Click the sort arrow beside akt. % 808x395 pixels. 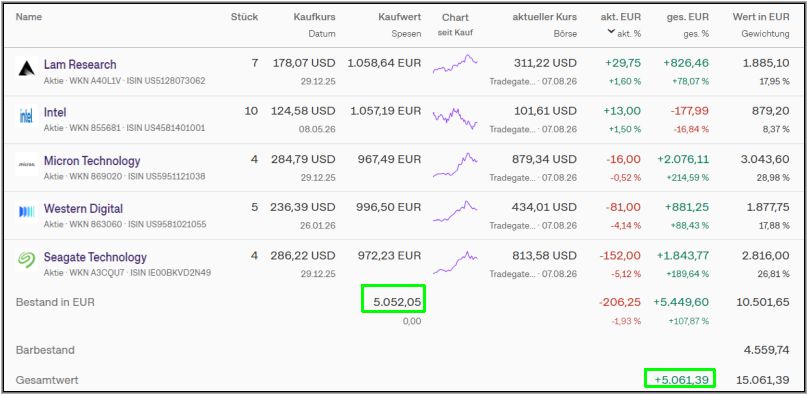click(x=611, y=32)
